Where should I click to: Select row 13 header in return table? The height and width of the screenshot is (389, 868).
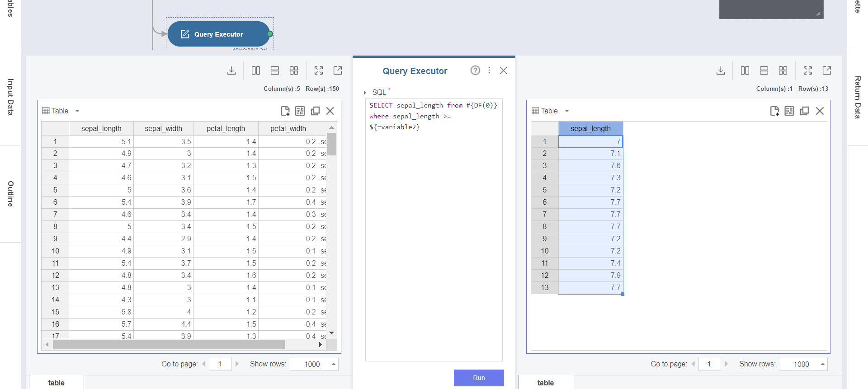coord(545,287)
